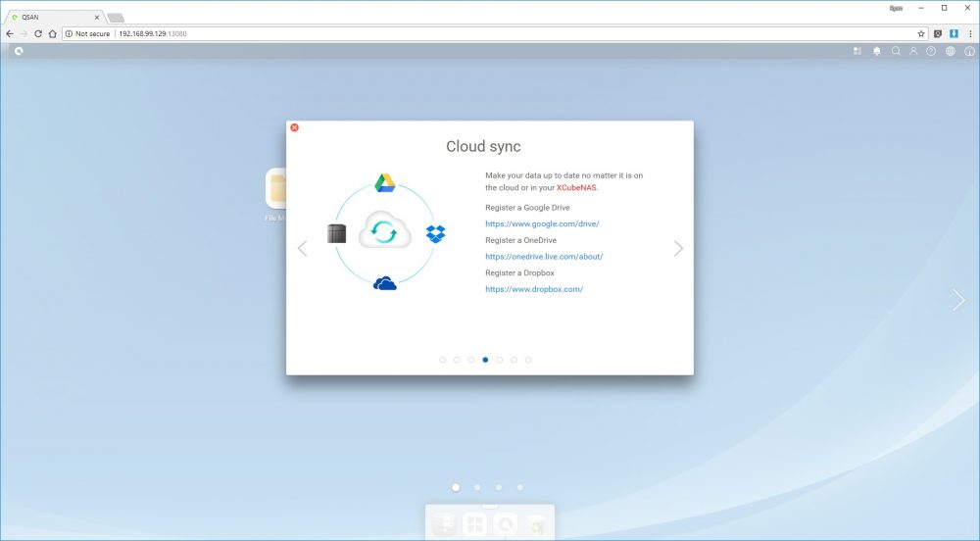Open the app grid icon in the dock

[x=475, y=524]
